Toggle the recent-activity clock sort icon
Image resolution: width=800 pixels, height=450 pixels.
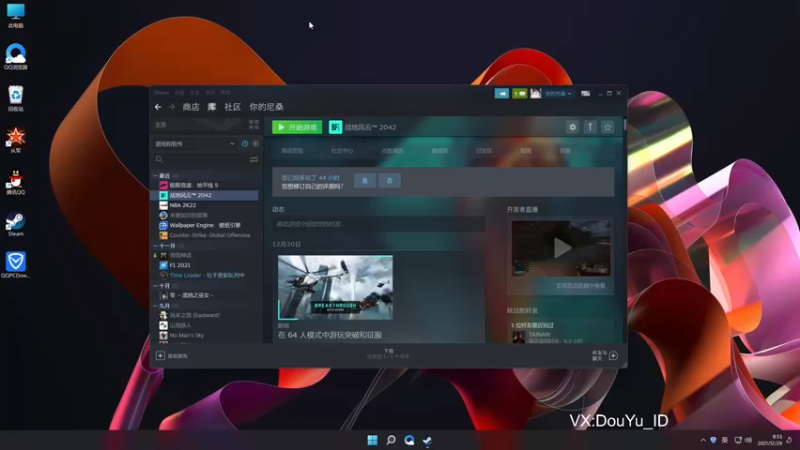click(245, 144)
